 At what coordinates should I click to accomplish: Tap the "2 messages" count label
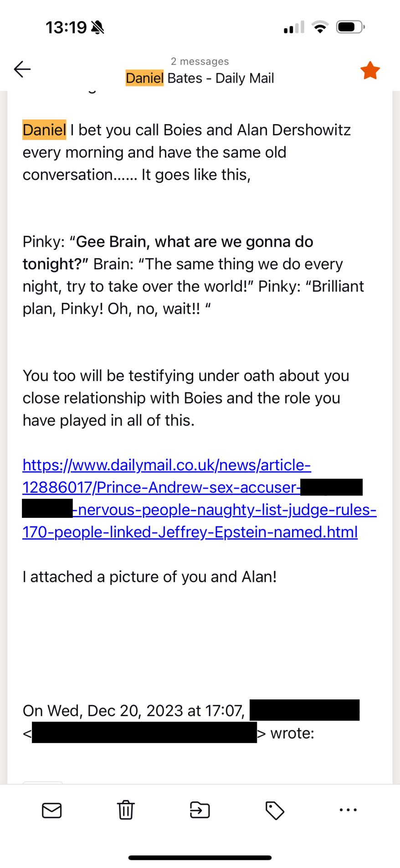pos(200,61)
